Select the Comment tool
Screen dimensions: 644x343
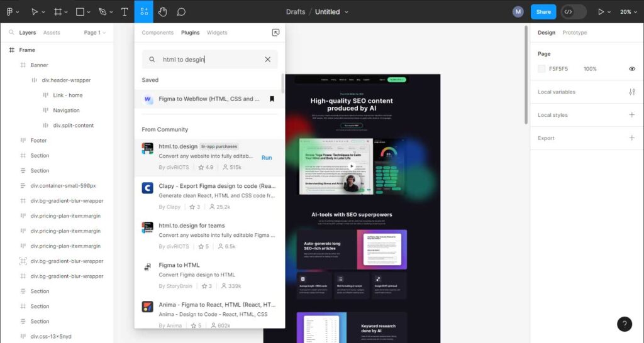tap(181, 12)
